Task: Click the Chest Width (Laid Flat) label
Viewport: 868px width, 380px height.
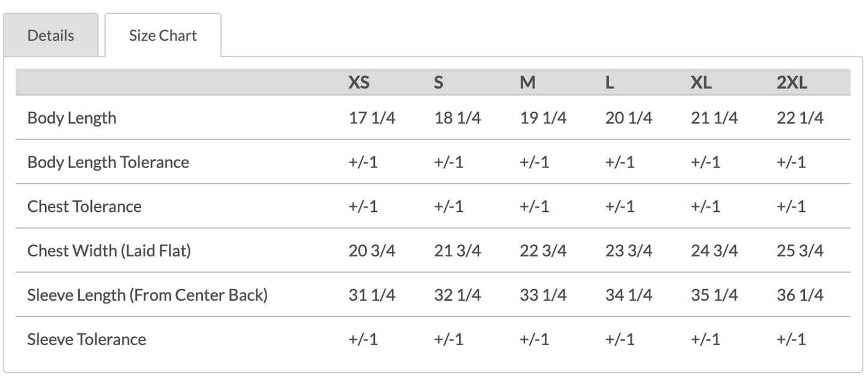Action: [x=109, y=250]
